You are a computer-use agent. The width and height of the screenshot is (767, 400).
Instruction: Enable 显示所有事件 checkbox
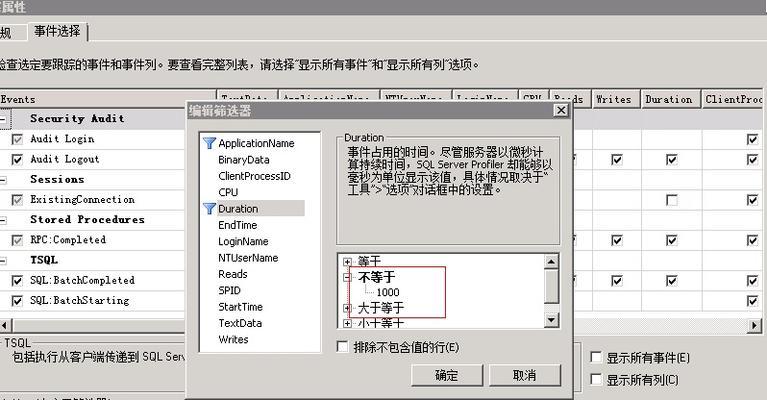tap(596, 357)
